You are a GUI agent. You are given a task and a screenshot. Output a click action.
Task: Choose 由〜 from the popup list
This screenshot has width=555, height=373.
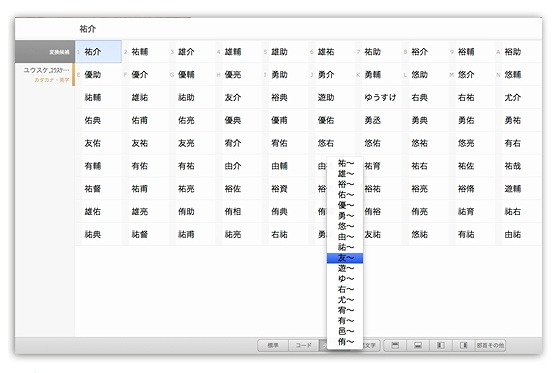345,237
